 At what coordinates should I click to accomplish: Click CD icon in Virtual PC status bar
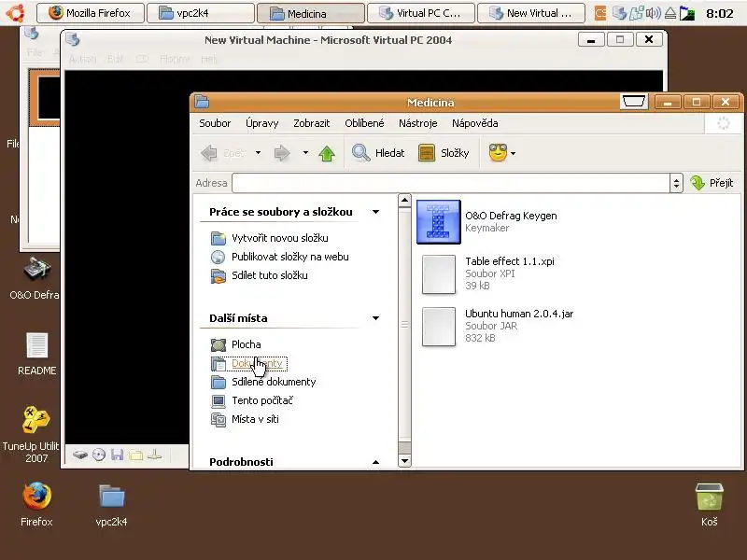click(x=99, y=455)
